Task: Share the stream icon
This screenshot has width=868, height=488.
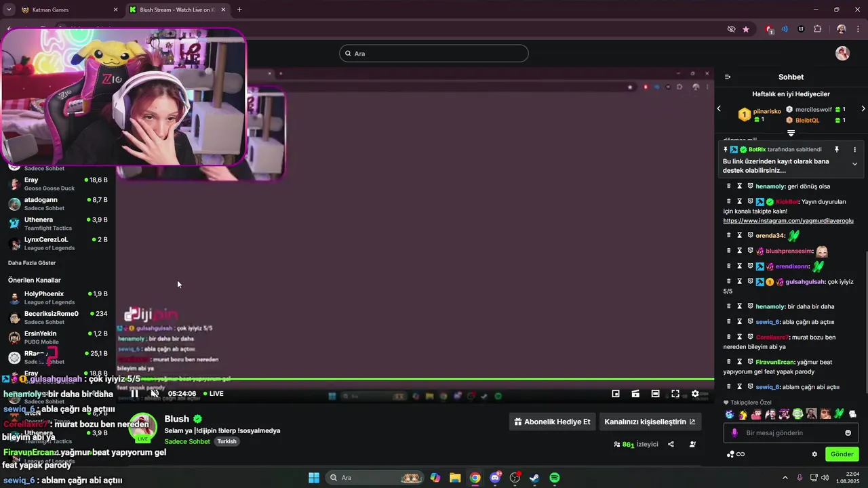Action: (671, 445)
